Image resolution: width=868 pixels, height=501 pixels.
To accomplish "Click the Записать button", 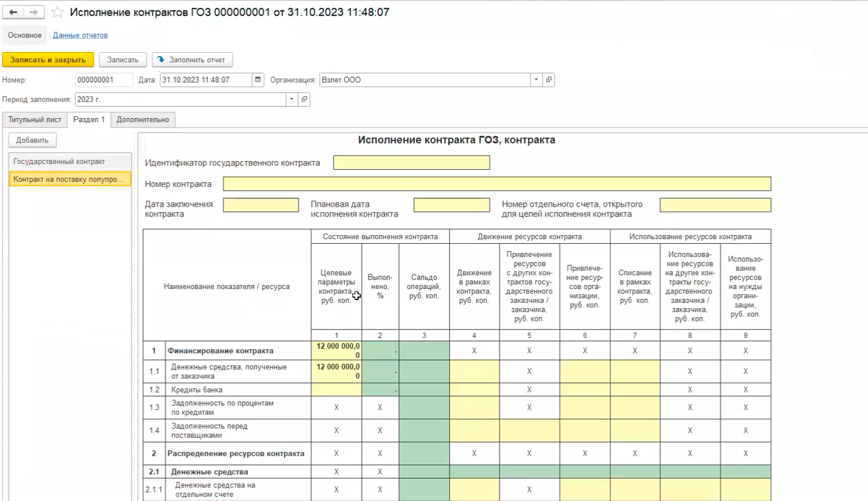I will click(123, 60).
